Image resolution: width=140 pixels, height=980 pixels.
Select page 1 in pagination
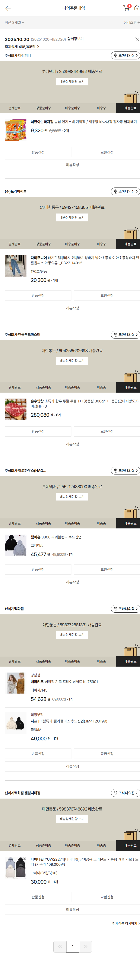pos(72,946)
